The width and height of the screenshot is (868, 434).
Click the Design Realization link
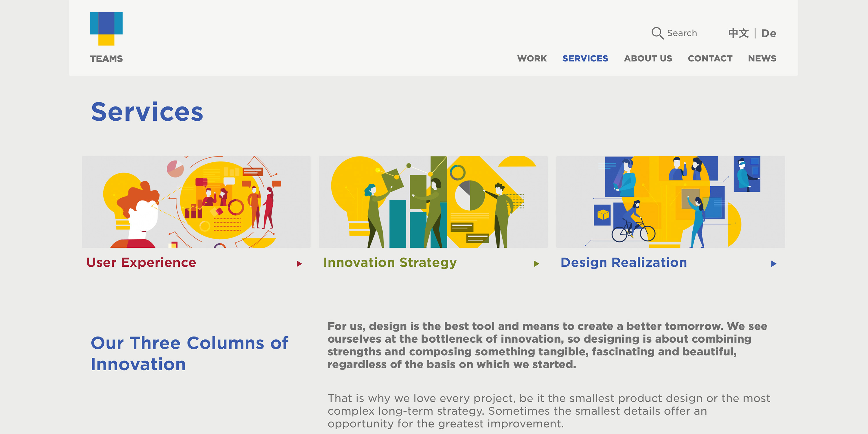tap(624, 262)
